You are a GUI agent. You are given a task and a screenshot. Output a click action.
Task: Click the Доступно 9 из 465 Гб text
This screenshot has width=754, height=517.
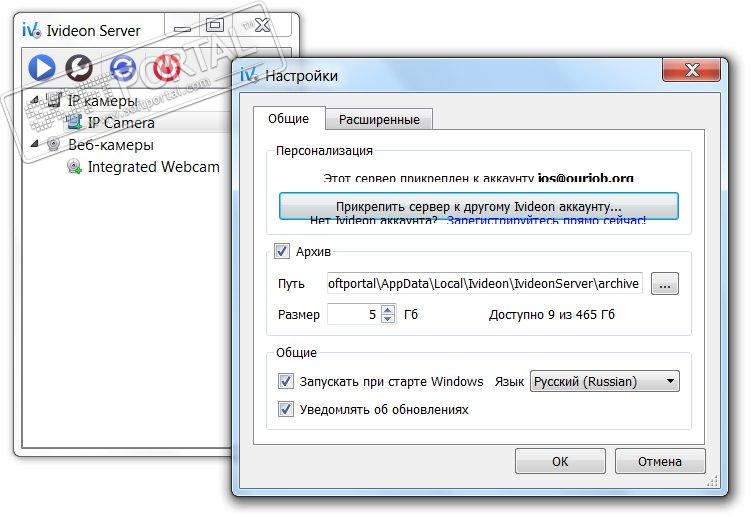click(x=552, y=315)
